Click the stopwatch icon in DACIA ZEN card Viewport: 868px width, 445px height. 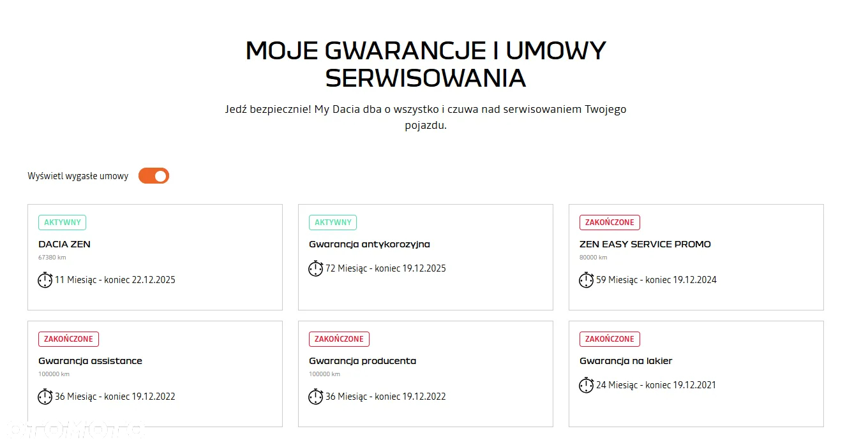click(x=45, y=280)
